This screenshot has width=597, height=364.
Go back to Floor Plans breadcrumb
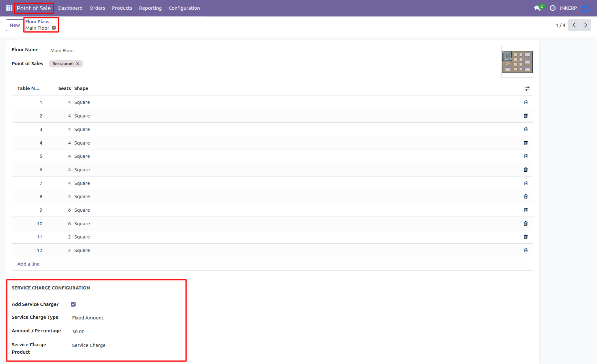pyautogui.click(x=37, y=22)
